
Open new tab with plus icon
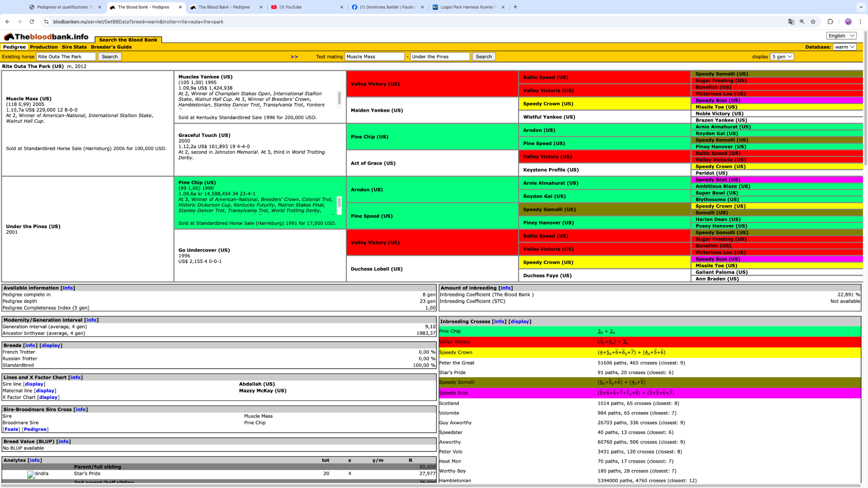click(x=515, y=7)
